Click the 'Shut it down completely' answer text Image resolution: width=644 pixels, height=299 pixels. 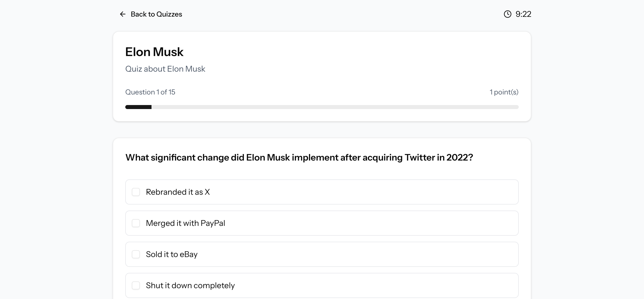(x=190, y=285)
